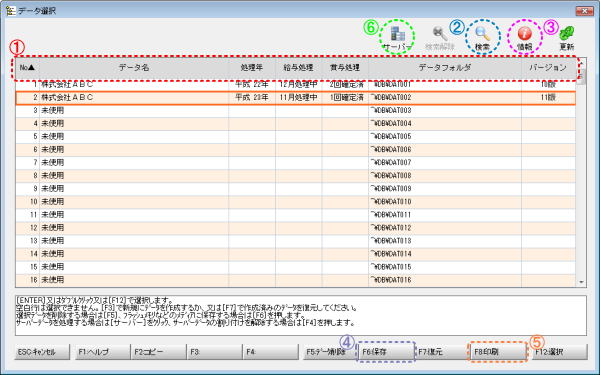600x375 pixels.
Task: Click the 処理年 column header
Action: tap(252, 68)
